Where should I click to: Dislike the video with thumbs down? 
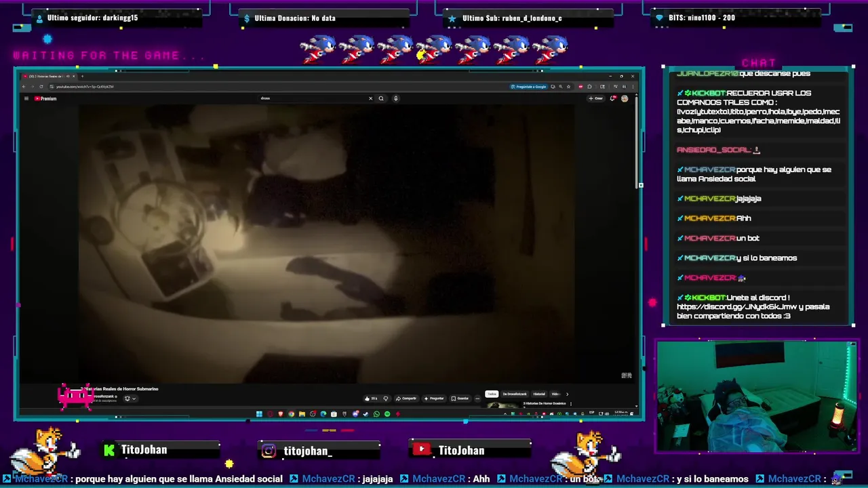tap(386, 399)
